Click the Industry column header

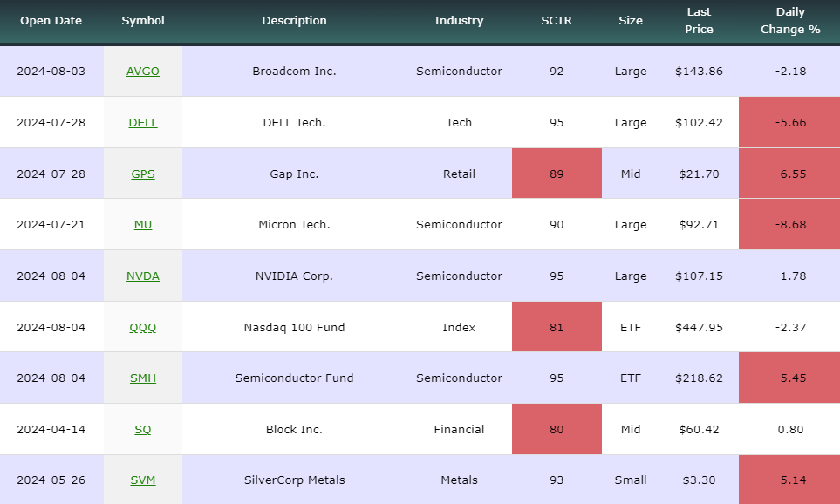pyautogui.click(x=459, y=21)
